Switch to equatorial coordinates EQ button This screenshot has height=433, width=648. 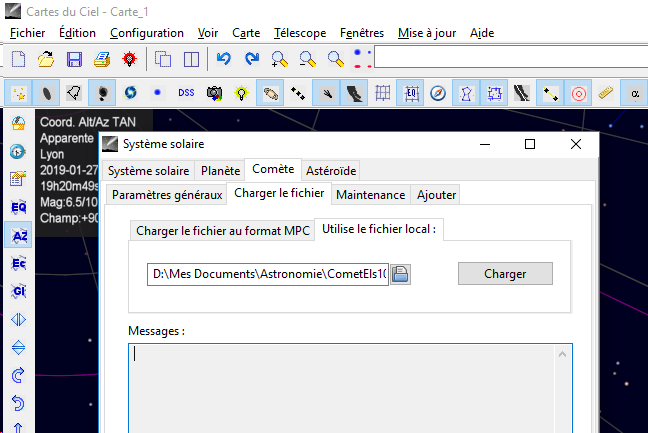18,208
